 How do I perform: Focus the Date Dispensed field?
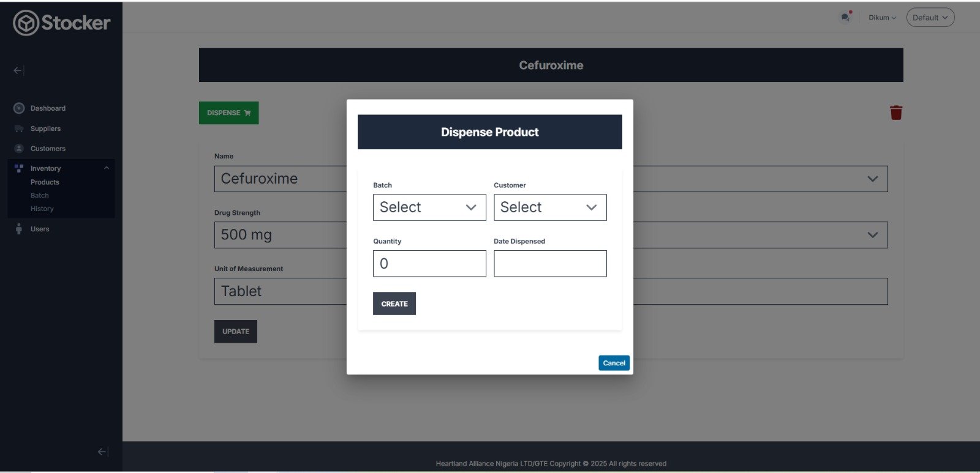pos(549,264)
